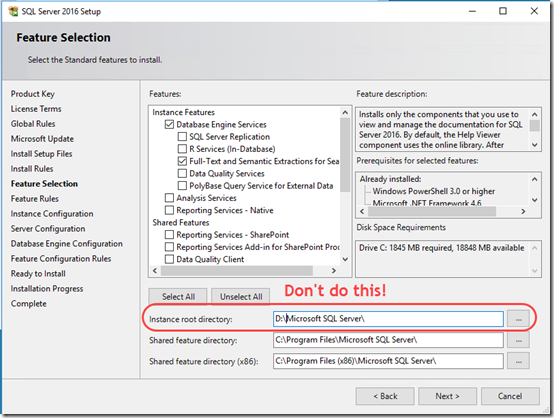Click the prerequisites horizontal scrollbar thumb
The image size is (554, 418).
tap(432, 211)
